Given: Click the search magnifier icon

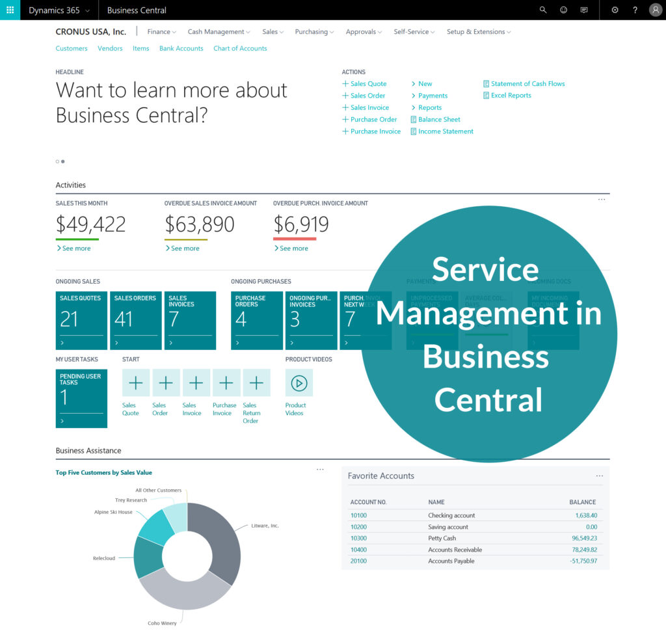Looking at the screenshot, I should point(543,10).
